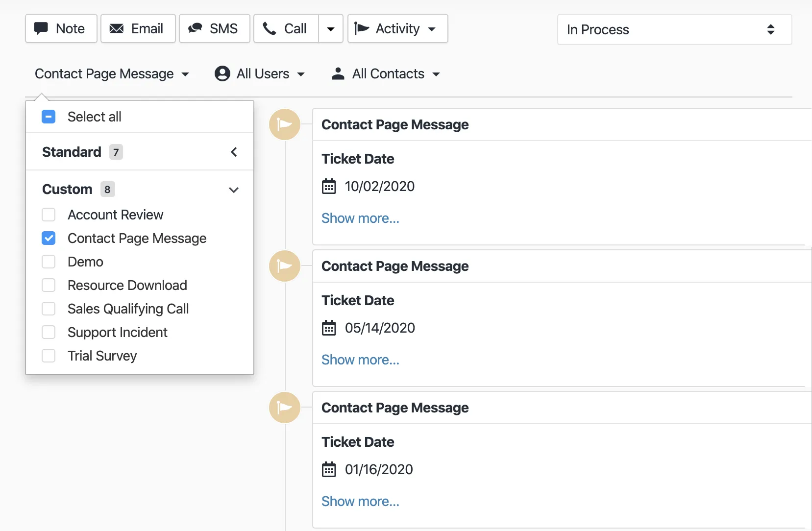Viewport: 812px width, 531px height.
Task: Show more for the 05/14/2020 ticket
Action: 360,360
